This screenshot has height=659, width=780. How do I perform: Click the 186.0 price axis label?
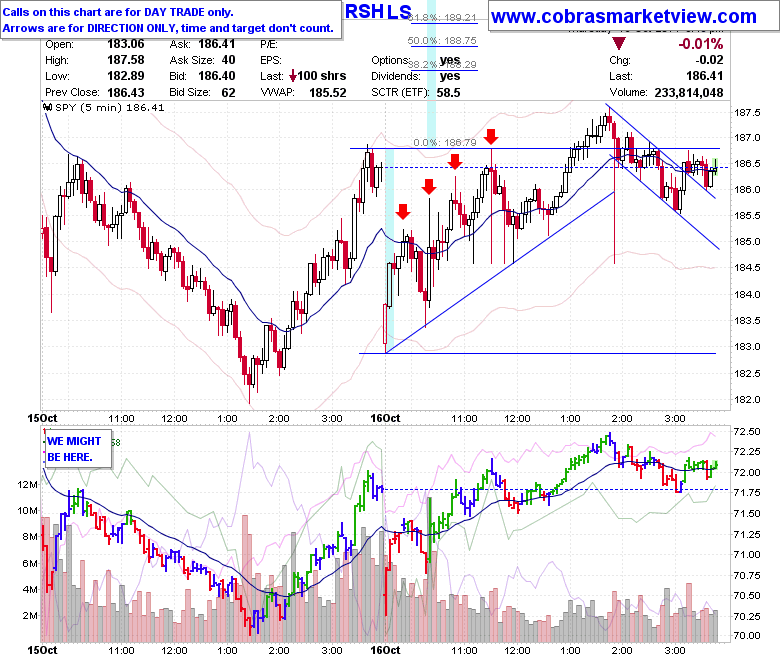(747, 189)
